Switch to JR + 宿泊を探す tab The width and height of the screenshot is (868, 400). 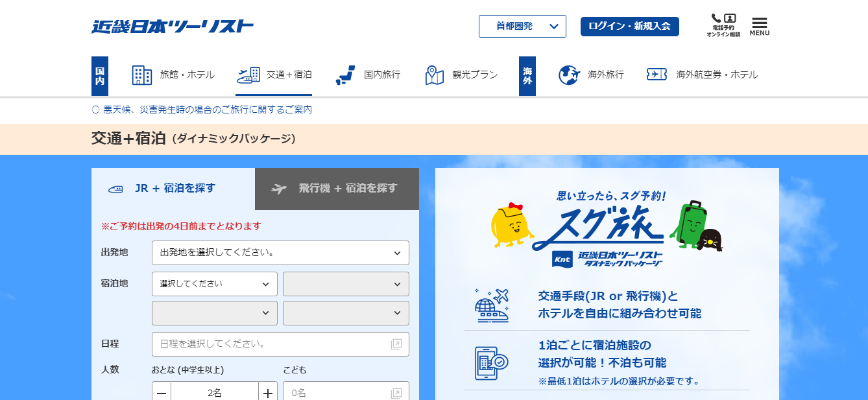(173, 189)
